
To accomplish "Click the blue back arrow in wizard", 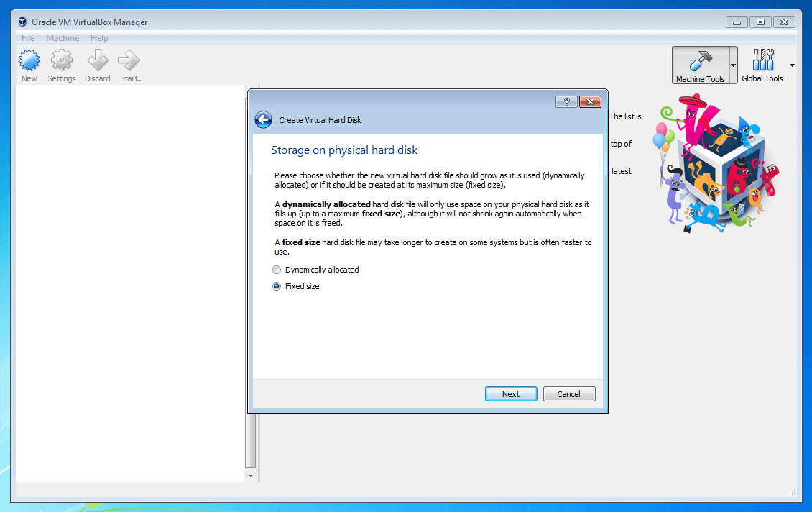I will [264, 120].
